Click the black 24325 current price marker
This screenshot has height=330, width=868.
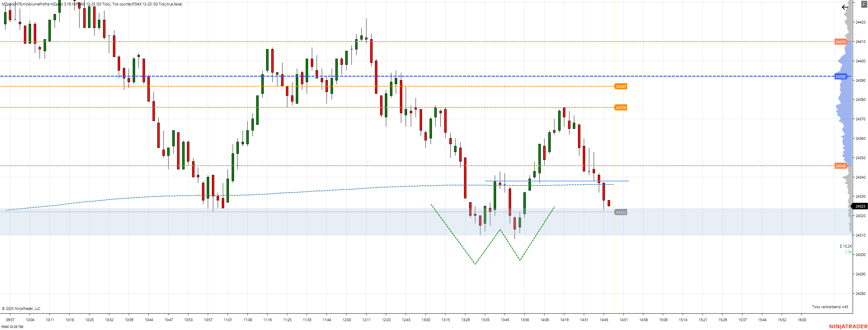pyautogui.click(x=860, y=206)
